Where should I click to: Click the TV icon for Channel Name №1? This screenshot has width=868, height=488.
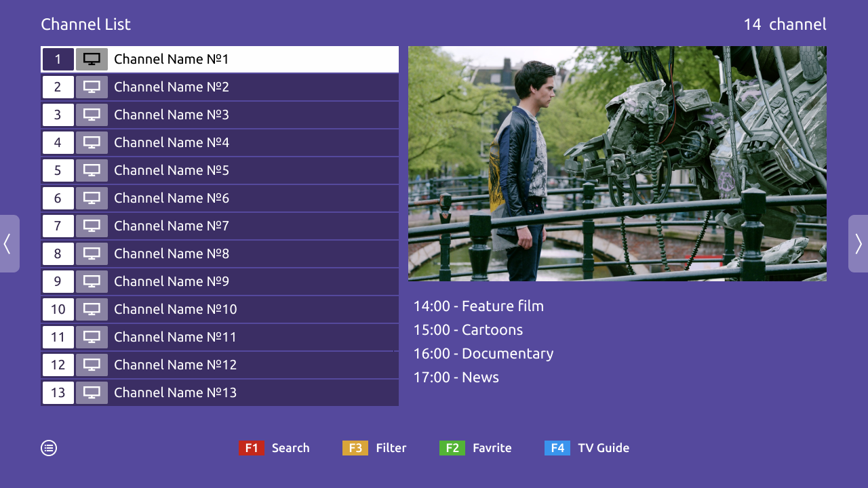[x=92, y=59]
